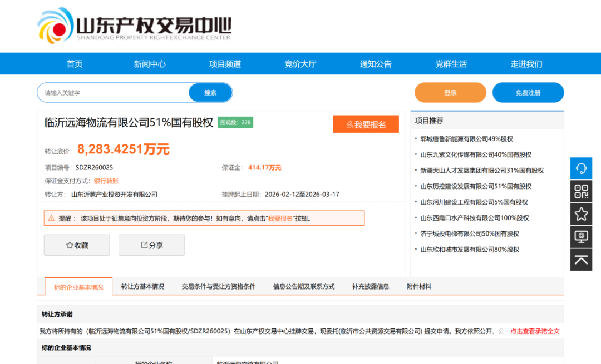Image resolution: width=601 pixels, height=364 pixels.
Task: Click the 免费注册 register button
Action: pos(528,92)
